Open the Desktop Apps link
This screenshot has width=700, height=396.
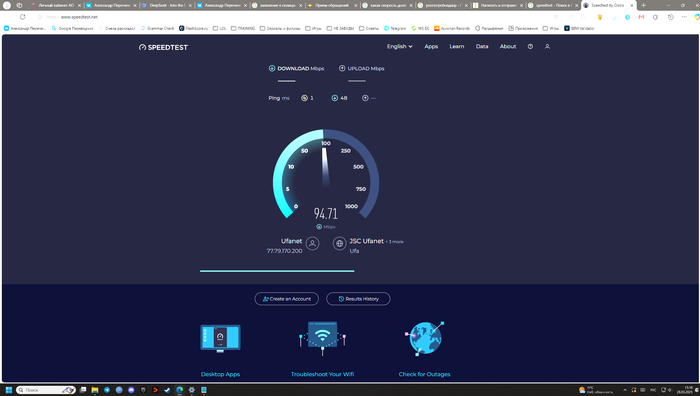point(220,374)
